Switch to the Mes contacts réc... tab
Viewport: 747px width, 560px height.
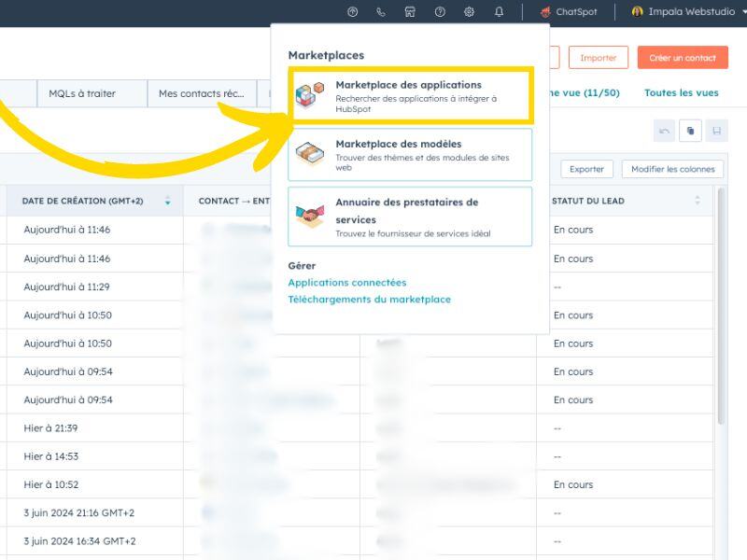tap(202, 93)
